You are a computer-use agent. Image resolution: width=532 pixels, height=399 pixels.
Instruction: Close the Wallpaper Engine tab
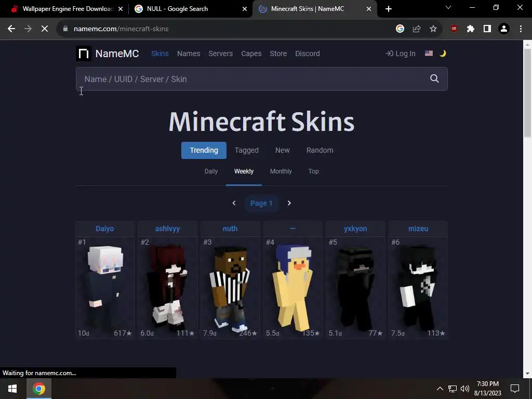tap(121, 9)
